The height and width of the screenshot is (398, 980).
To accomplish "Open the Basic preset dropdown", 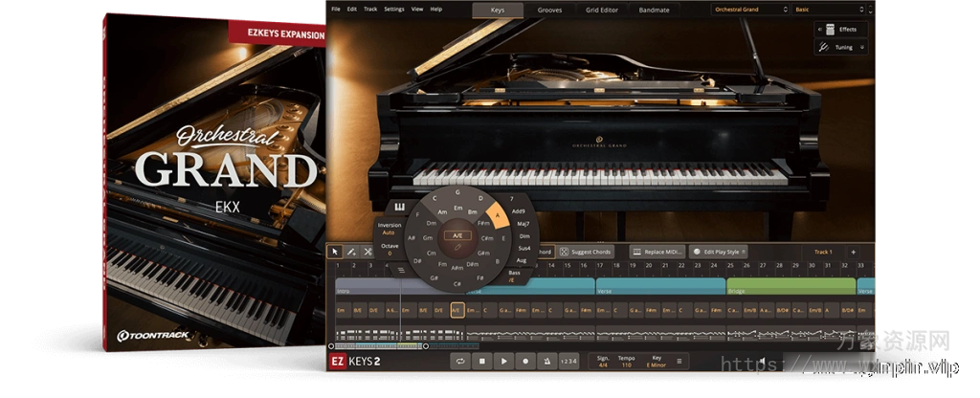I will pyautogui.click(x=830, y=10).
